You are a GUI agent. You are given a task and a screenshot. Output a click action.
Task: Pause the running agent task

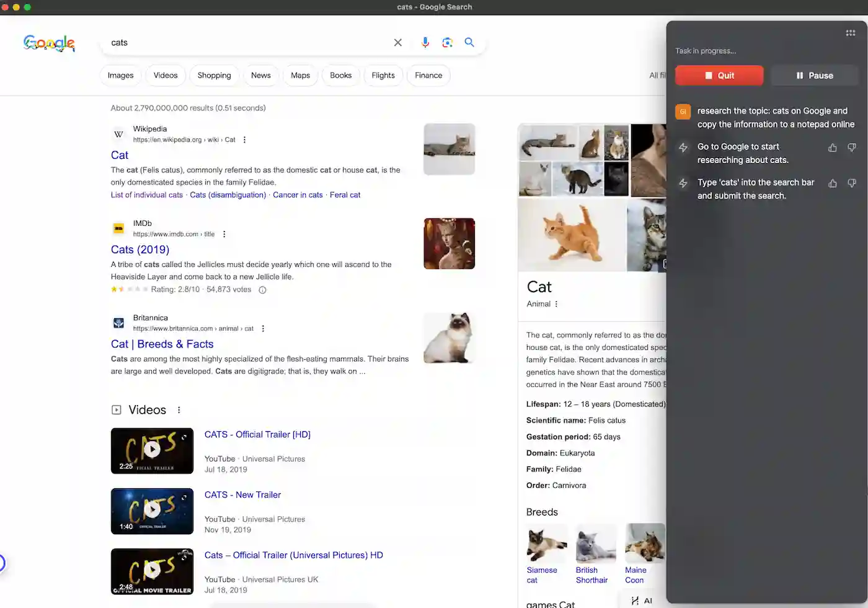click(814, 75)
